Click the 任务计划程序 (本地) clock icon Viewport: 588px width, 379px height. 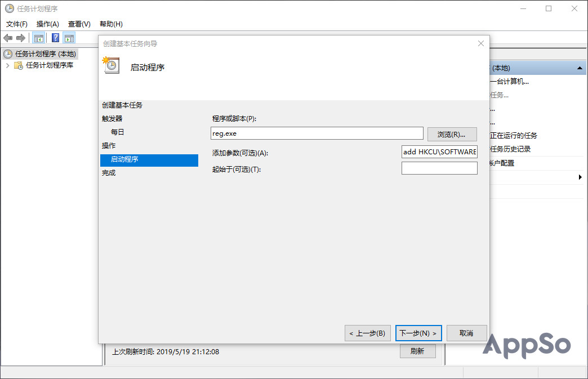[x=8, y=54]
